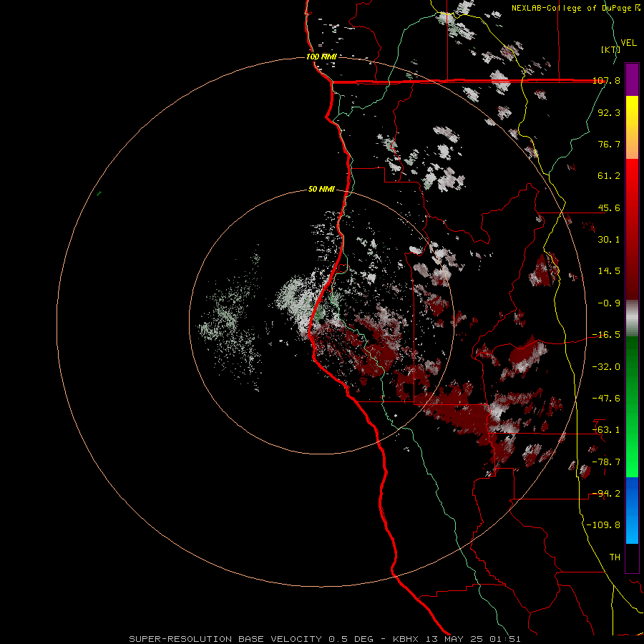
Task: Click the -16.5 velocity scale value
Action: pos(606,335)
